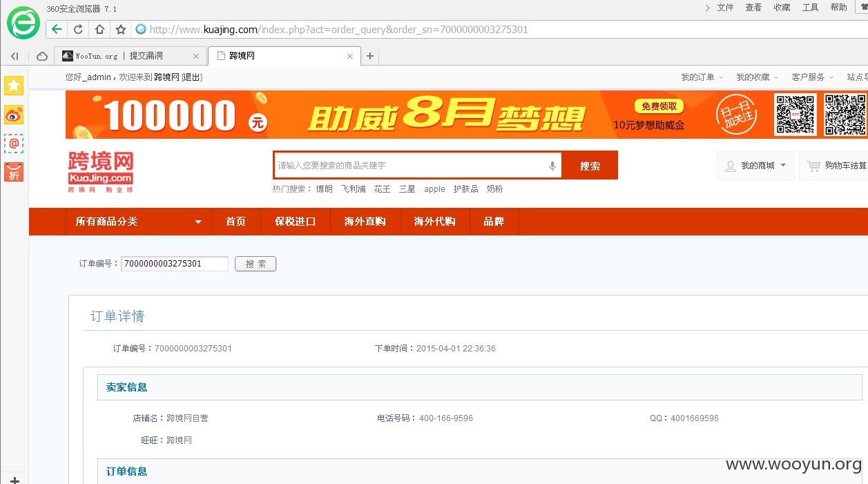Click the microphone voice search icon
The image size is (868, 484).
[552, 166]
